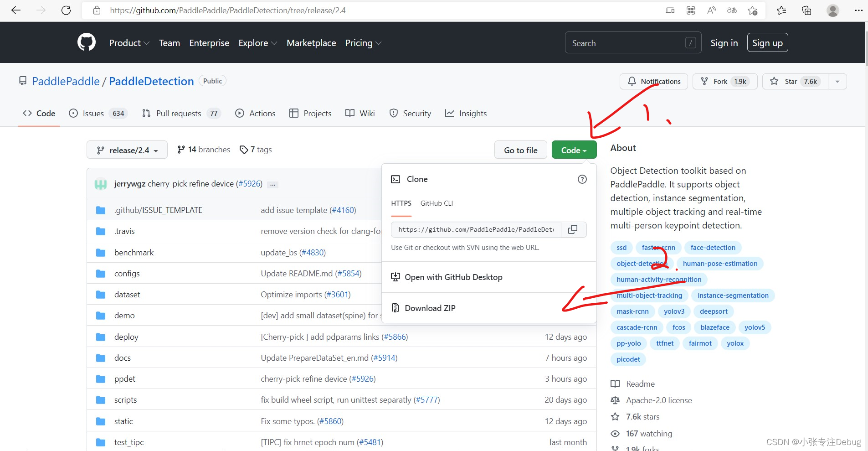The width and height of the screenshot is (868, 451).
Task: Click the GitHub search field
Action: 633,43
